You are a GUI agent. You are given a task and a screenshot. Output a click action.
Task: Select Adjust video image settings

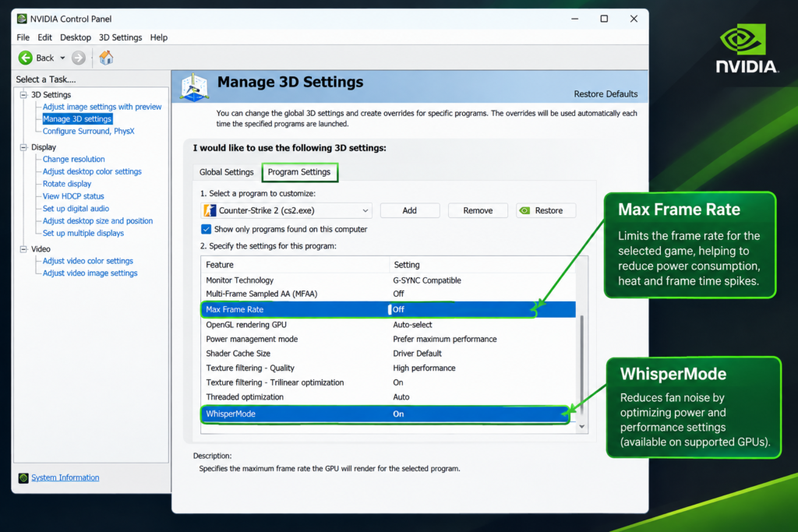pyautogui.click(x=90, y=273)
